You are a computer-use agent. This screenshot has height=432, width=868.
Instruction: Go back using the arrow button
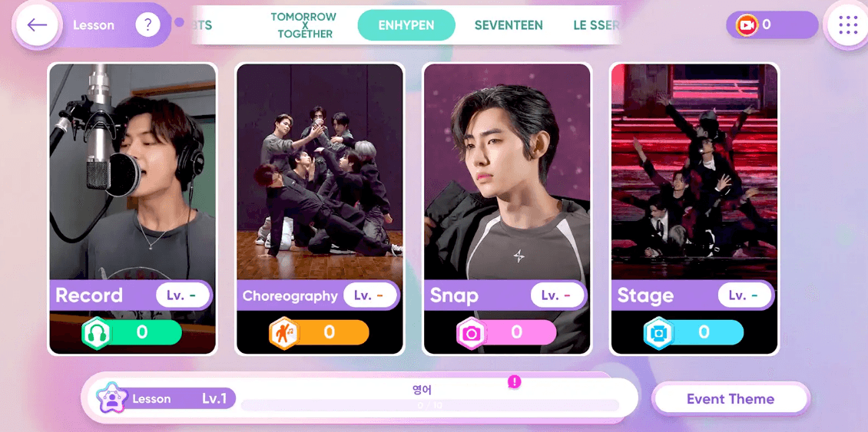pos(37,25)
